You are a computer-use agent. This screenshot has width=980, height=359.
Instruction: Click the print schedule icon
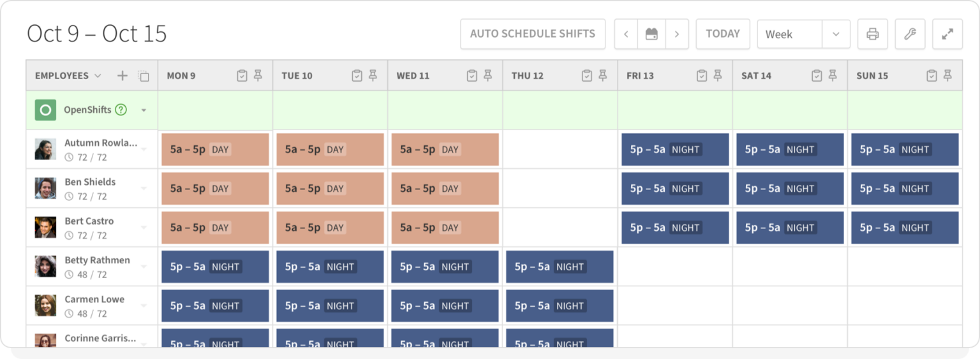[872, 34]
